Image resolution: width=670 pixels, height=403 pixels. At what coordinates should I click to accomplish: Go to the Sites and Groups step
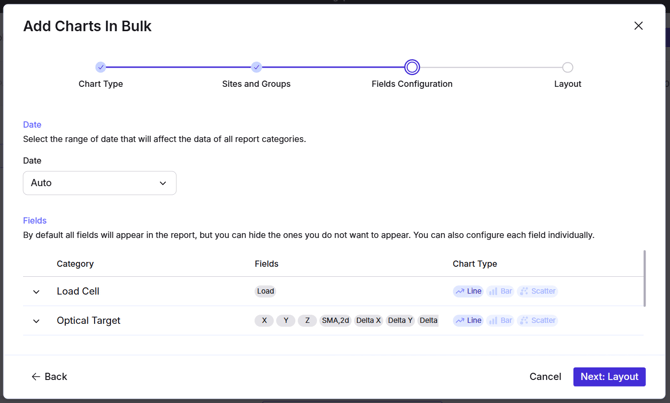pos(256,67)
